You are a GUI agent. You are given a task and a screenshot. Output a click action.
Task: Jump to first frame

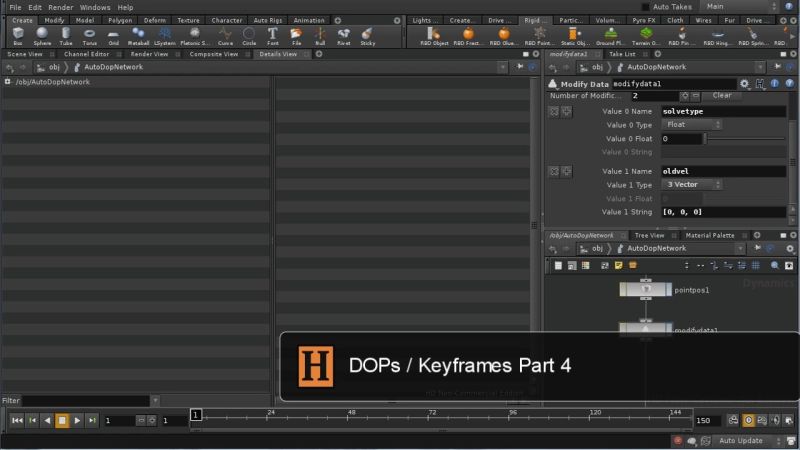(17, 420)
